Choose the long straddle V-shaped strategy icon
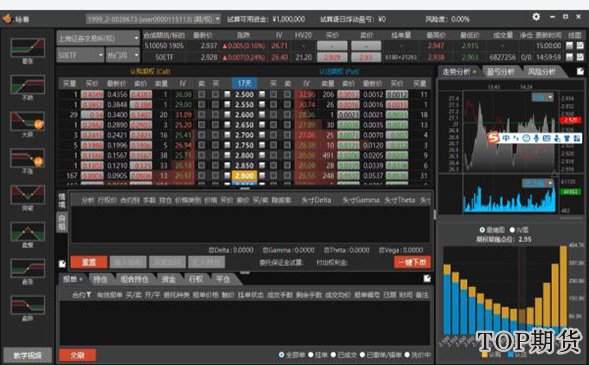This screenshot has width=589, height=365. click(x=28, y=195)
